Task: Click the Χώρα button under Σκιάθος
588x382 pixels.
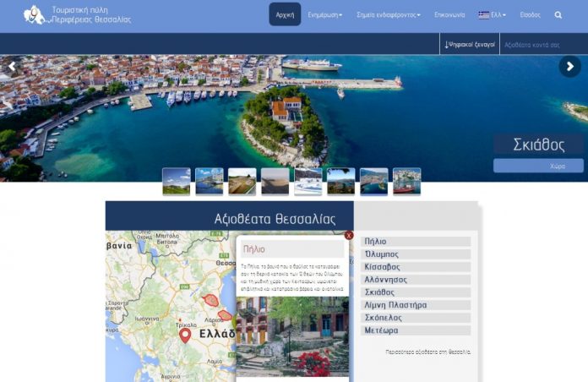Action: pyautogui.click(x=538, y=166)
